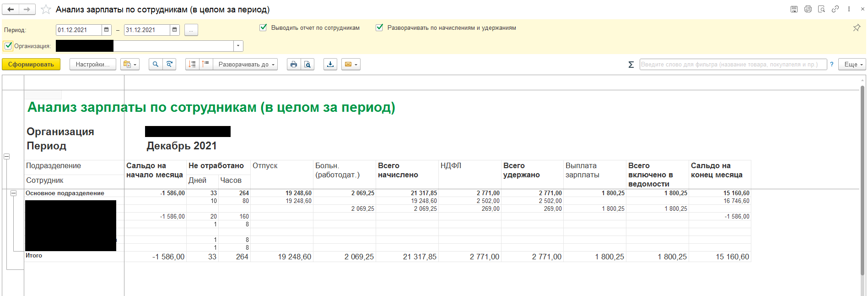Click the find (magnifier) toolbar icon
The image size is (868, 296).
156,65
